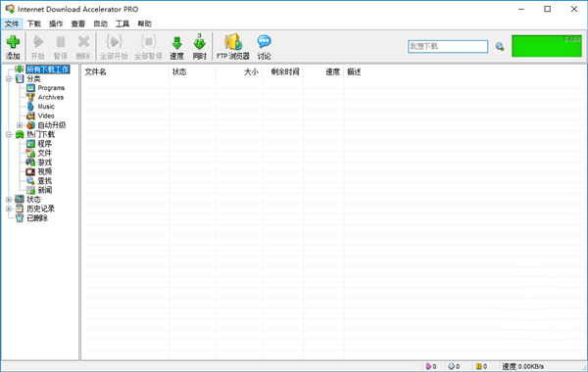
Task: Open the 讨论 (Discuss) chat bubble icon
Action: (264, 46)
